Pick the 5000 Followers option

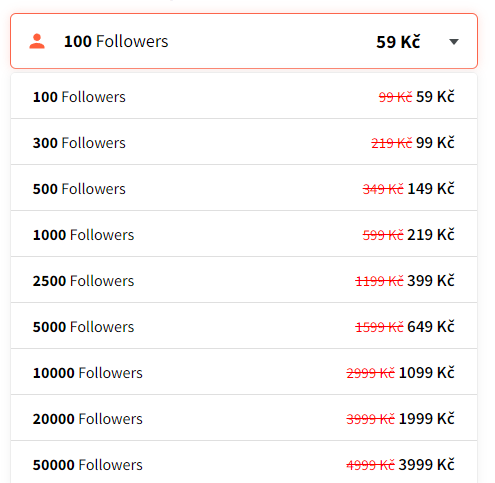(x=244, y=327)
